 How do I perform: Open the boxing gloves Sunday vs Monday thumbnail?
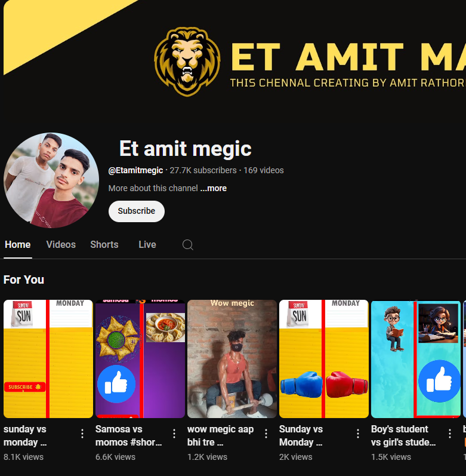coord(324,359)
